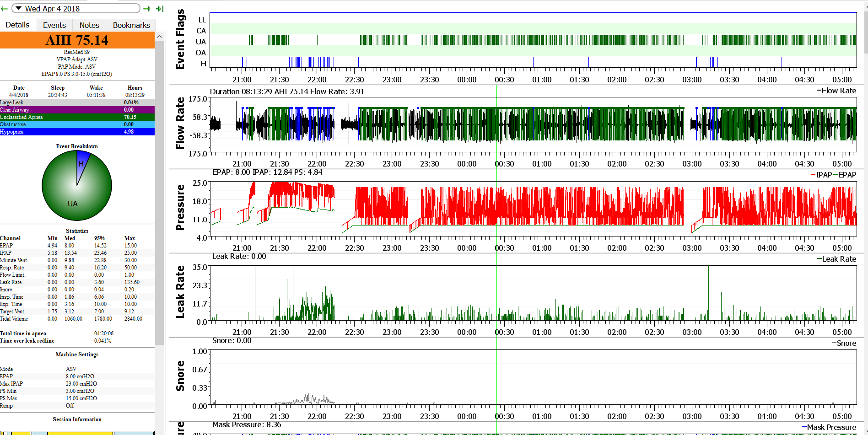Click the Duration 08:13:29 flow rate header text
This screenshot has width=868, height=435.
(x=287, y=91)
